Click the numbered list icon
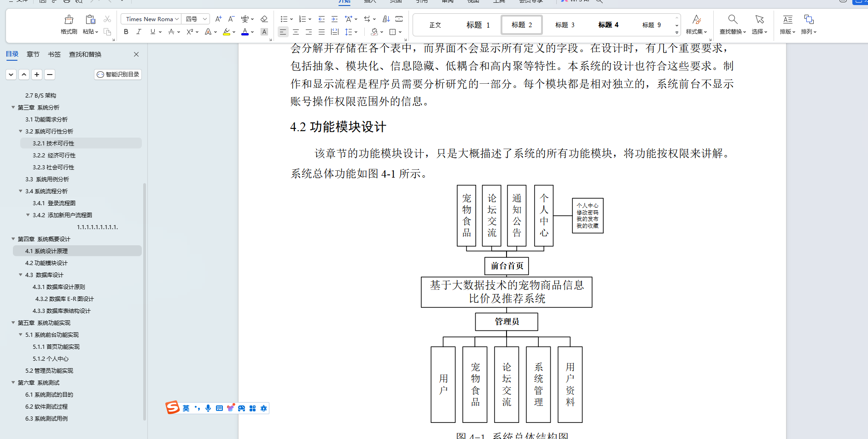Viewport: 868px width, 439px height. [303, 19]
